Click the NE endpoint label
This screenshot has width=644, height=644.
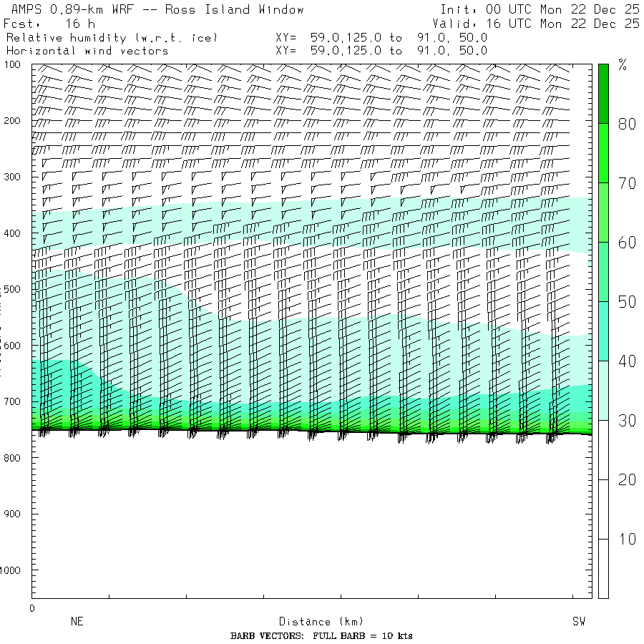click(77, 621)
